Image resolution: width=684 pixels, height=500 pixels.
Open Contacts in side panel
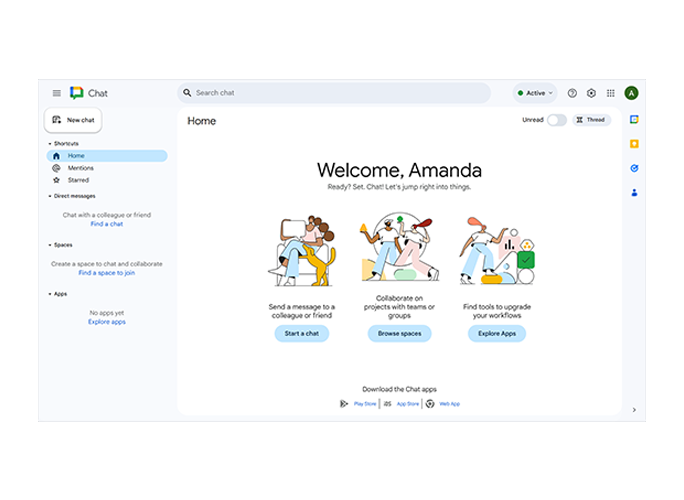click(634, 192)
